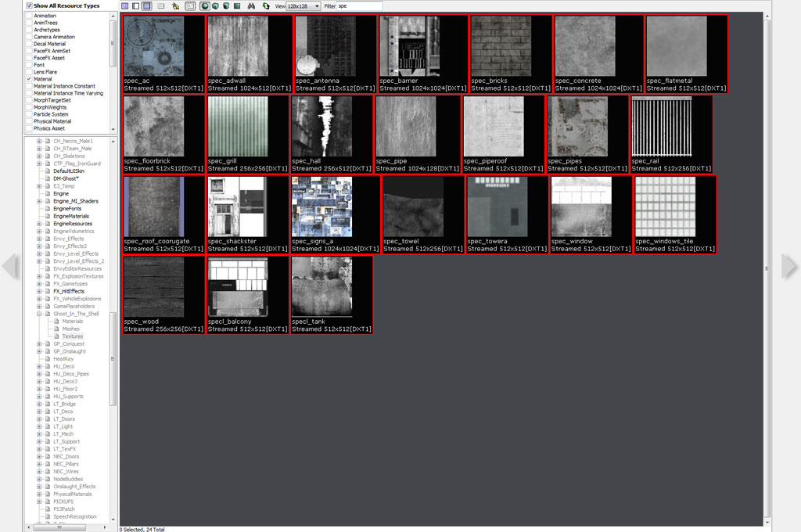
Task: Toggle Show All Resource Types checkbox
Action: pos(29,5)
